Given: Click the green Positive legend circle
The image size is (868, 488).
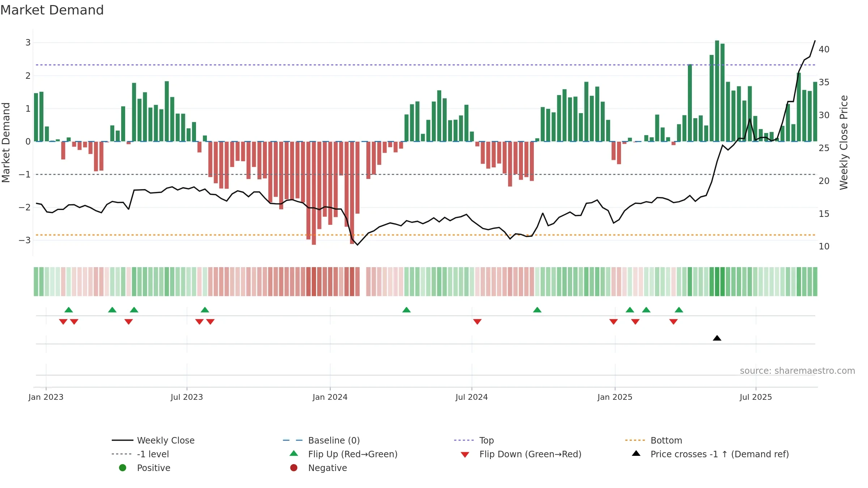Looking at the screenshot, I should (x=123, y=468).
